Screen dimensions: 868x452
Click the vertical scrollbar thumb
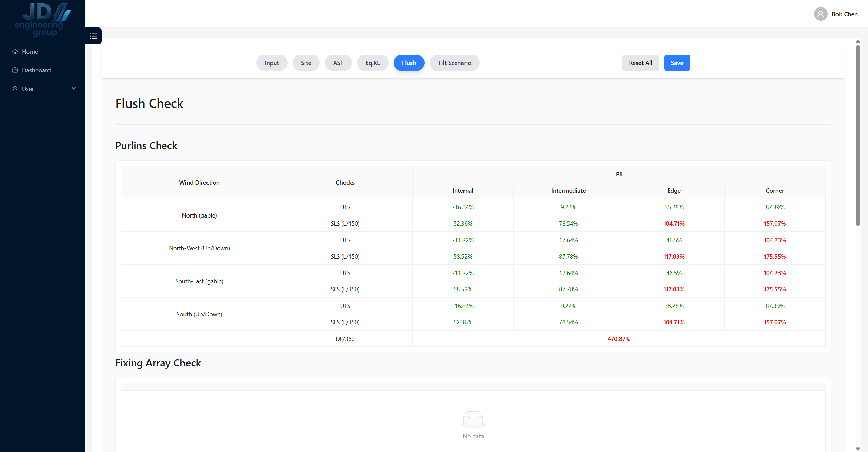pyautogui.click(x=858, y=136)
